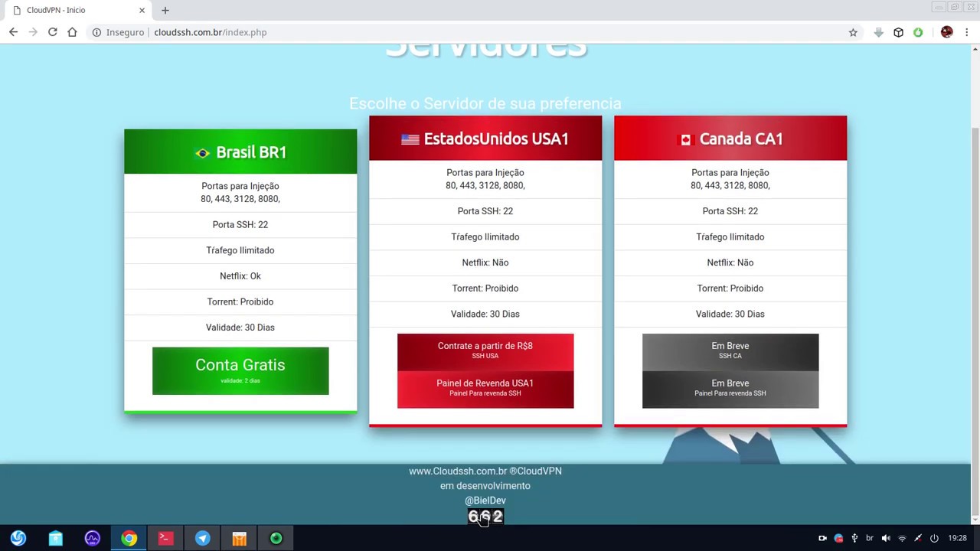This screenshot has height=551, width=980.
Task: Click the 19:28 system clock
Action: tap(958, 538)
